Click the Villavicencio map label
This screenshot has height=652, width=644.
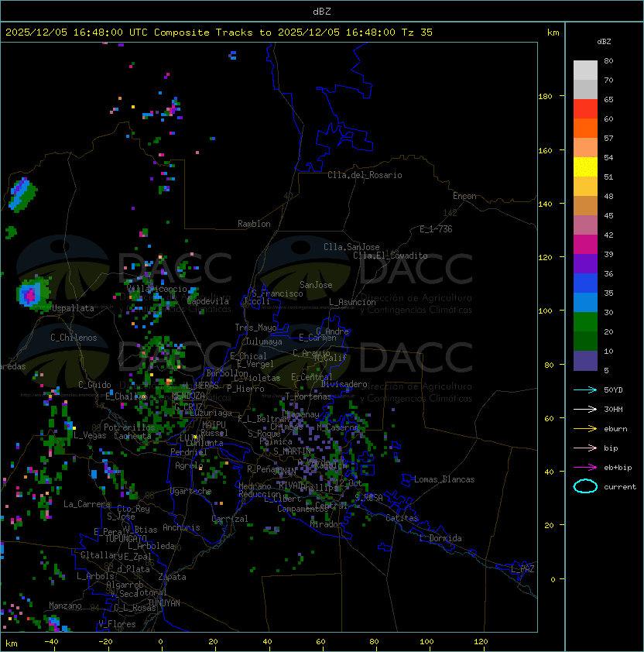pos(156,289)
